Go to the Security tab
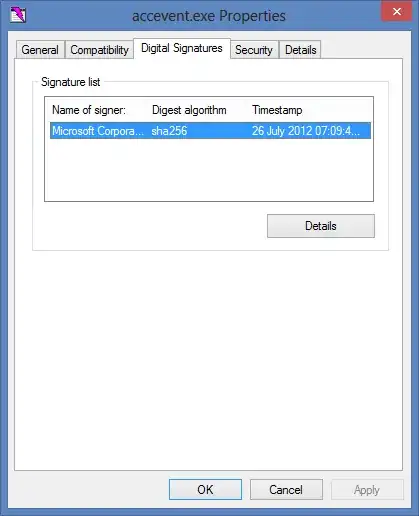419x516 pixels. pyautogui.click(x=254, y=50)
